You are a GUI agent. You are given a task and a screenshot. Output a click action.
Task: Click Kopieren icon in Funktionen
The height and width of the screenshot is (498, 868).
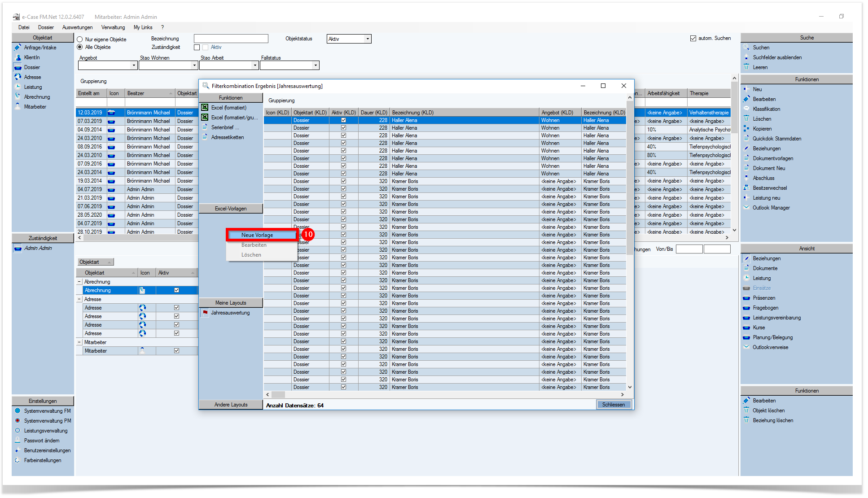[746, 128]
